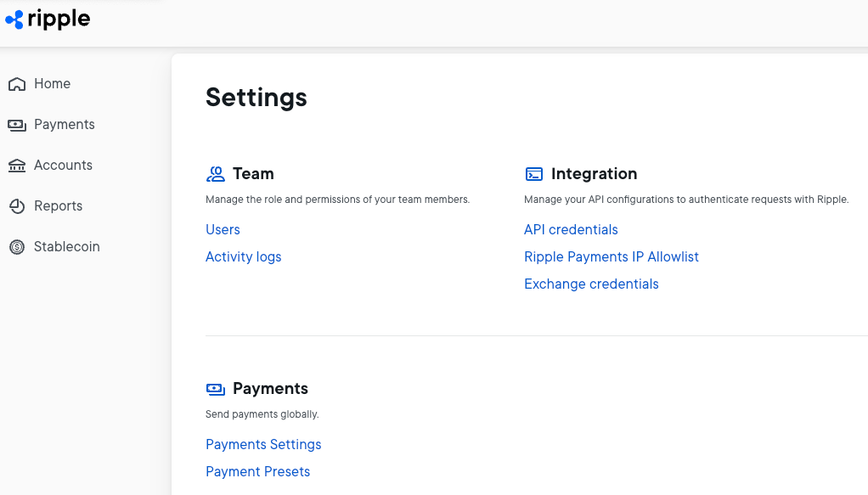Click the Team section people icon
The image size is (868, 495).
click(x=216, y=174)
